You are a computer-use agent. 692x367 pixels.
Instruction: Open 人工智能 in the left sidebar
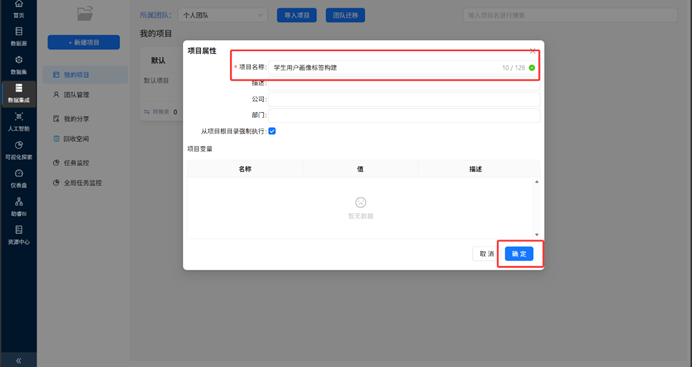point(19,122)
